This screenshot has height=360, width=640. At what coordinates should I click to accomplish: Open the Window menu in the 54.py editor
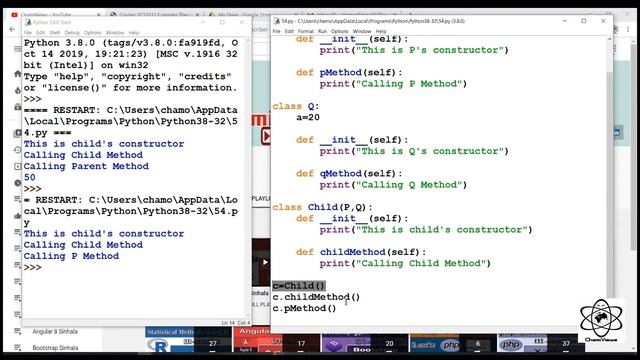(x=362, y=31)
